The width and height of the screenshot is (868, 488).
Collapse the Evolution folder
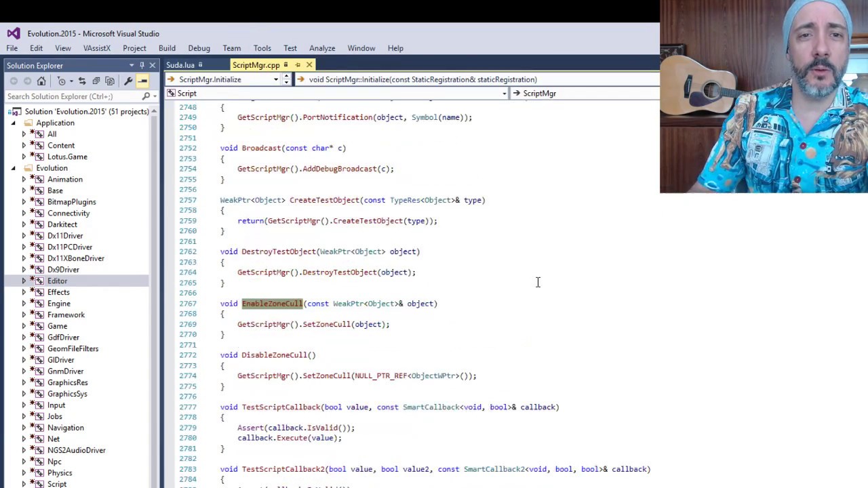13,168
